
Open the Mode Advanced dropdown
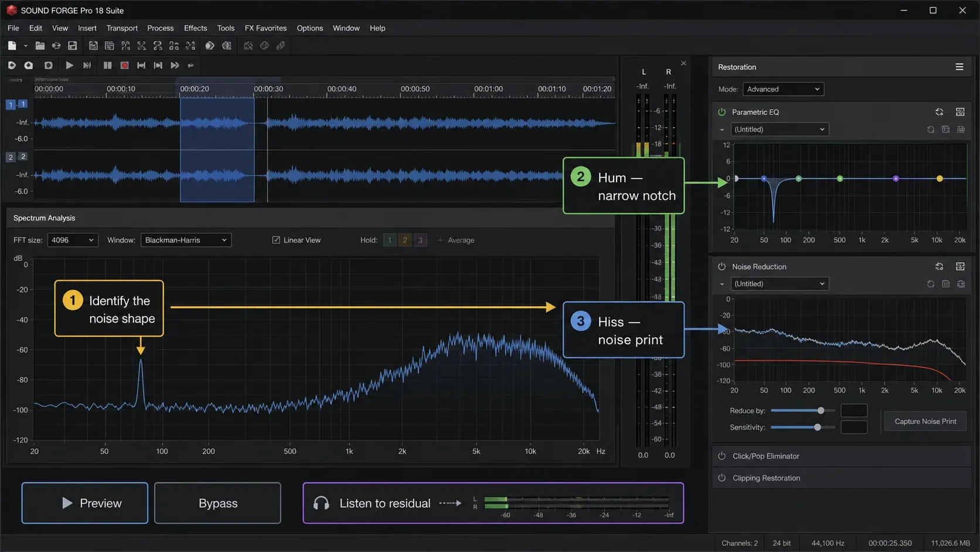[783, 89]
